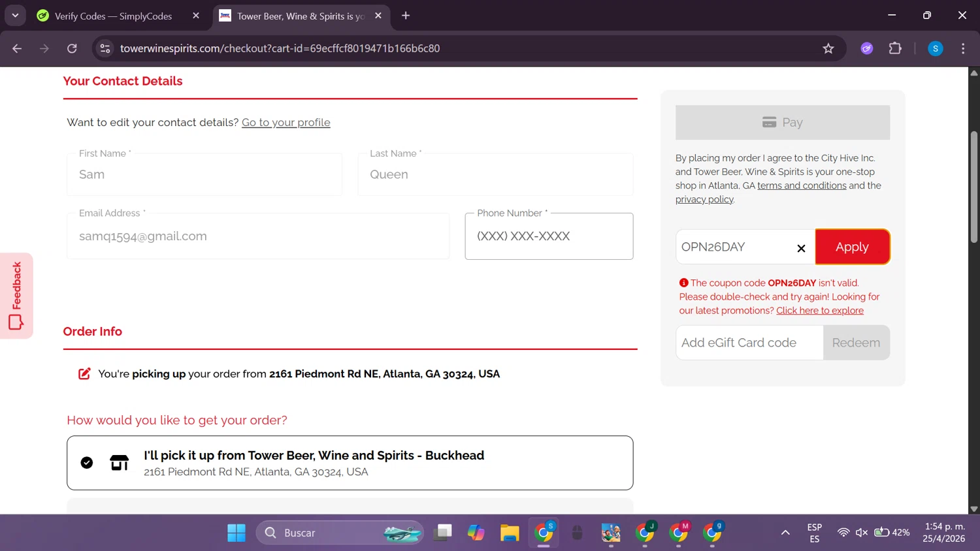Click the First Name field

(204, 174)
